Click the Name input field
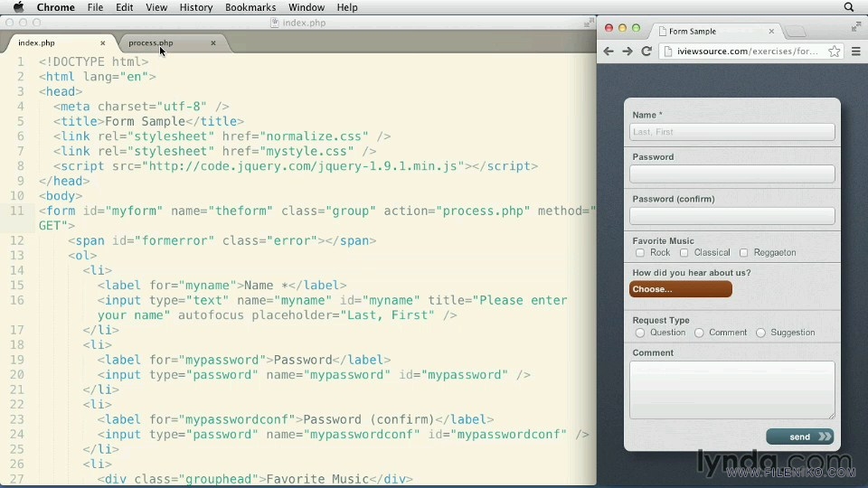 [731, 132]
